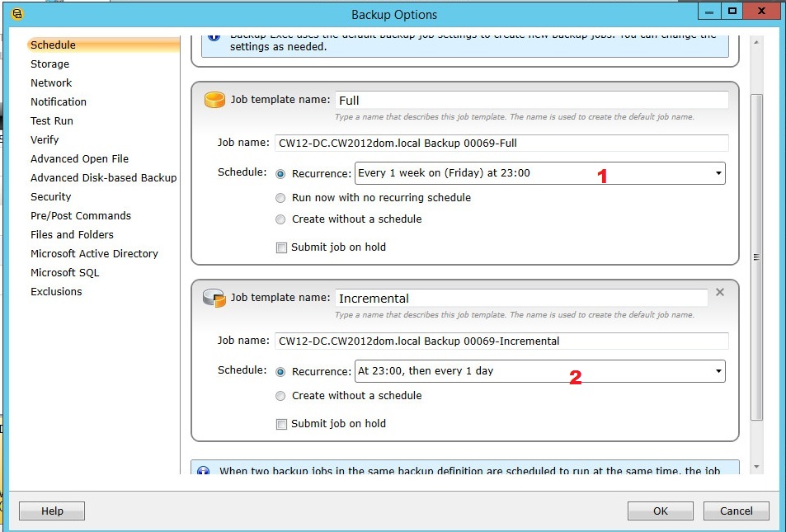Remove Incremental template with X icon

click(720, 292)
